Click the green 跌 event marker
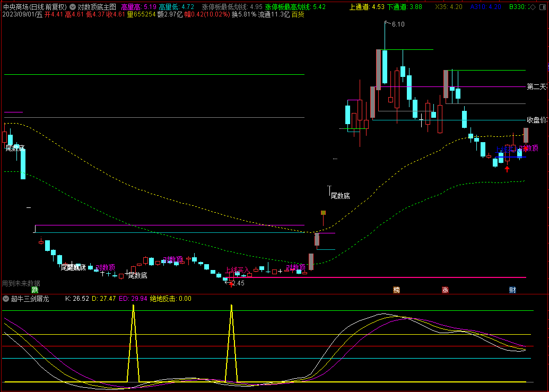549x392 pixels. 35,290
